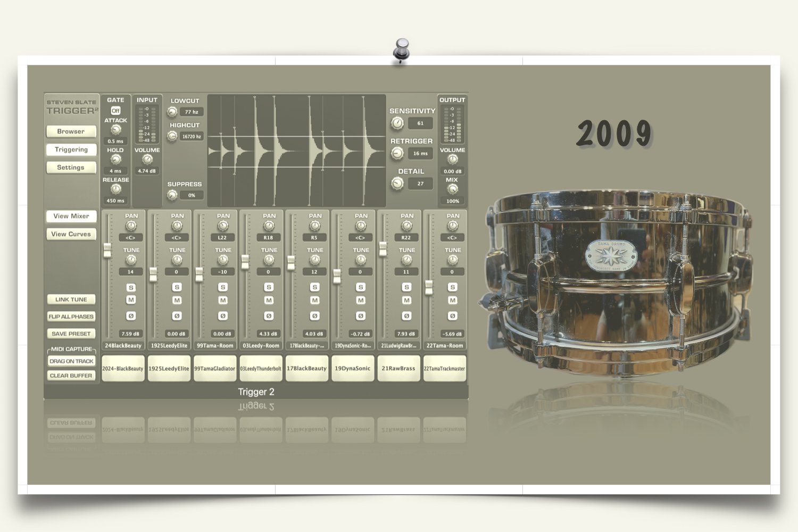Switch to View Mixer
Image resolution: width=798 pixels, height=532 pixels.
point(71,216)
